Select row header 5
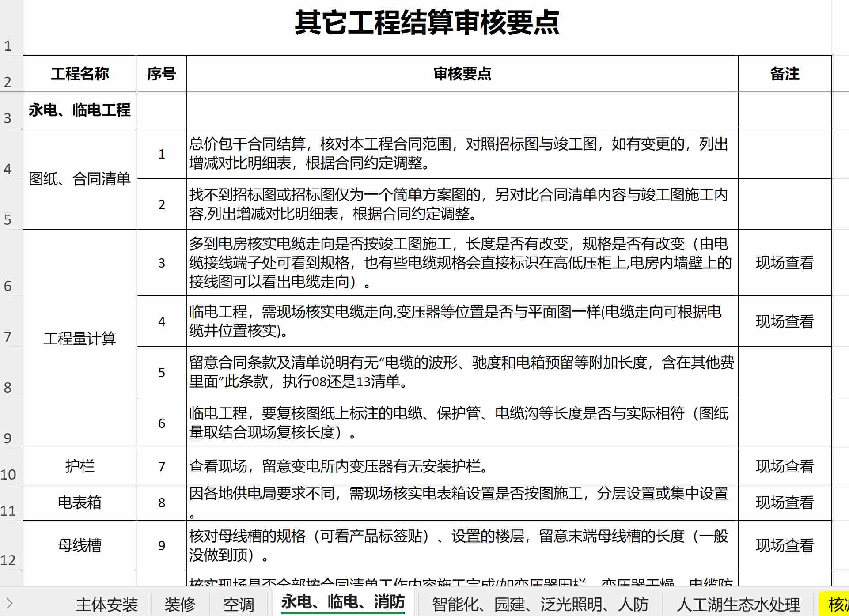Screen dimensions: 849x616 [x=11, y=204]
